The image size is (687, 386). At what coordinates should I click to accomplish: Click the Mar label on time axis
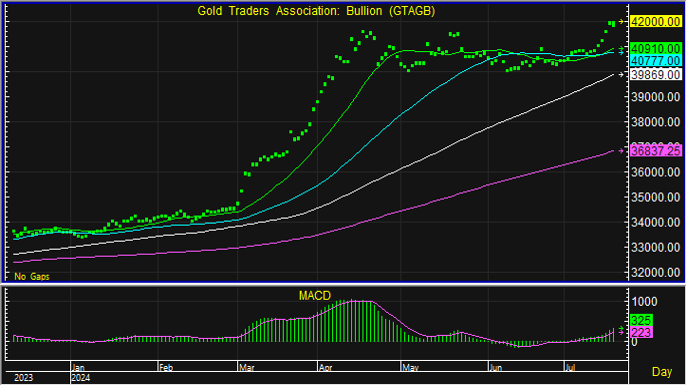246,368
